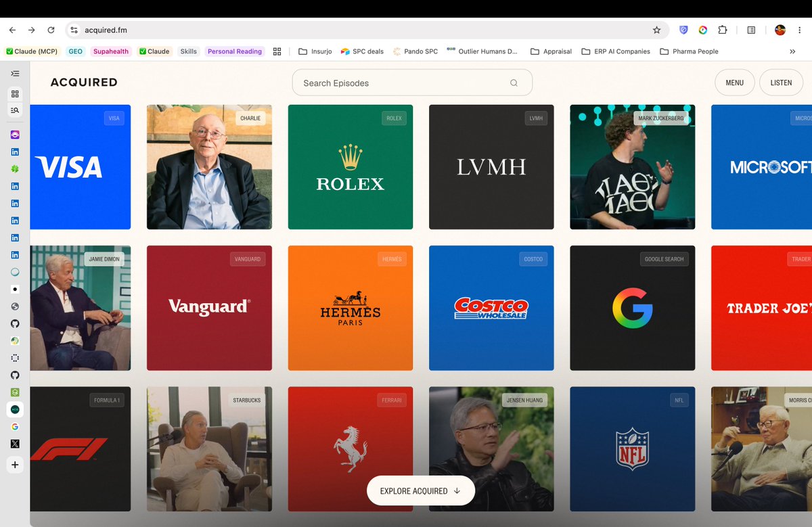Open the blue shield extension icon
The image size is (812, 527).
(x=683, y=30)
